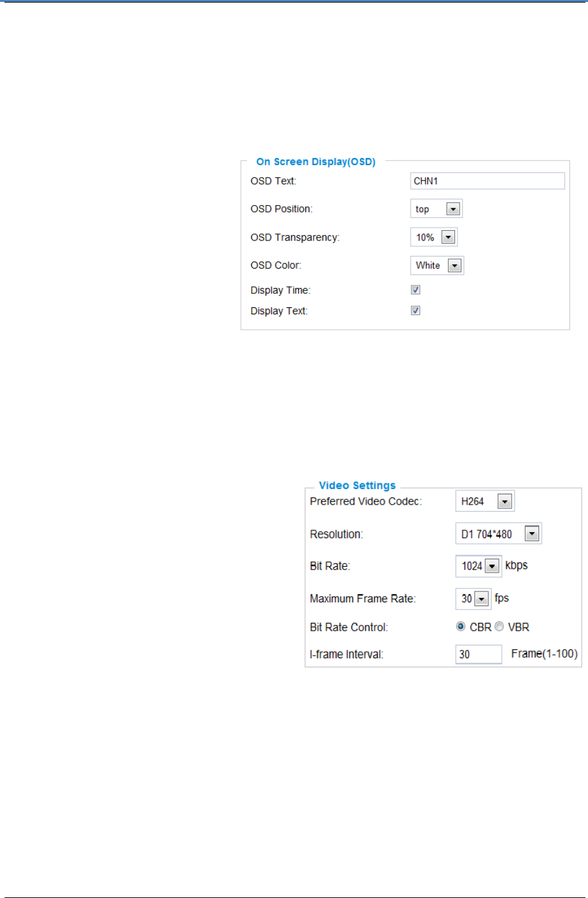Click the 'OSD Text:' label
This screenshot has height=898, width=588.
tap(273, 181)
